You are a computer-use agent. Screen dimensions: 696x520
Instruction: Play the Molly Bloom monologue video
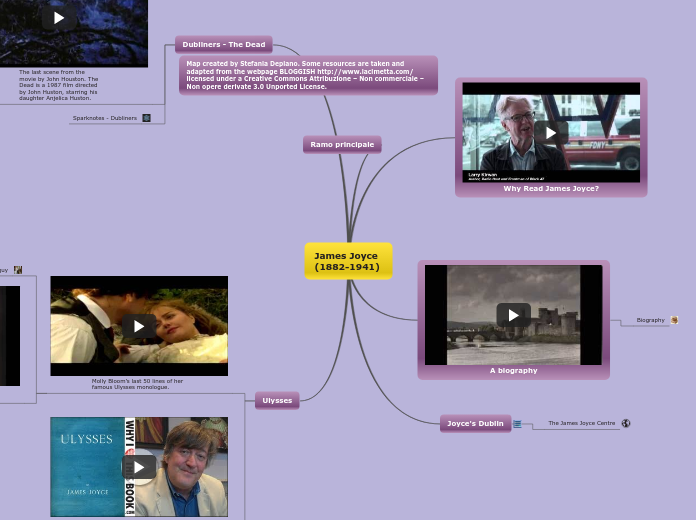139,326
